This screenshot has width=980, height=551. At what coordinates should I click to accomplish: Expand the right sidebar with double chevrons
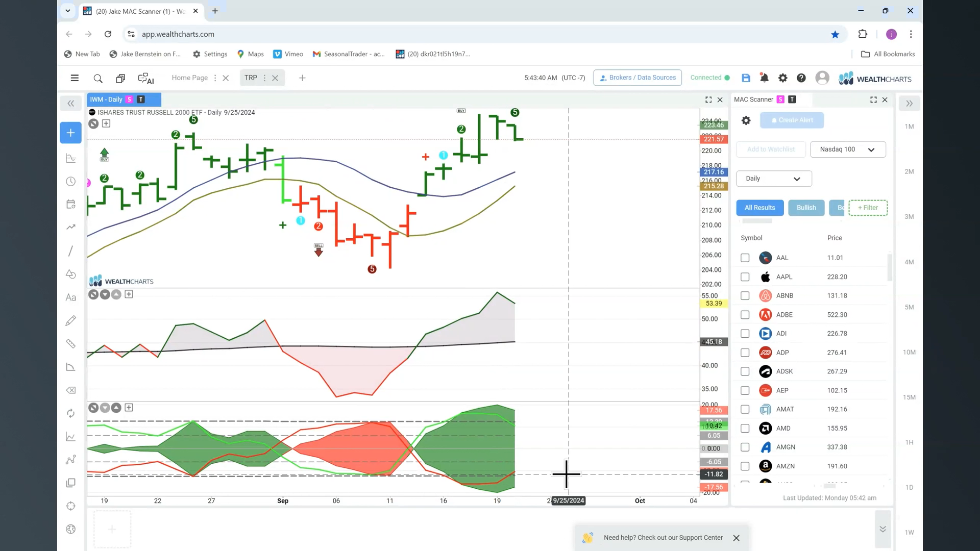click(x=909, y=104)
